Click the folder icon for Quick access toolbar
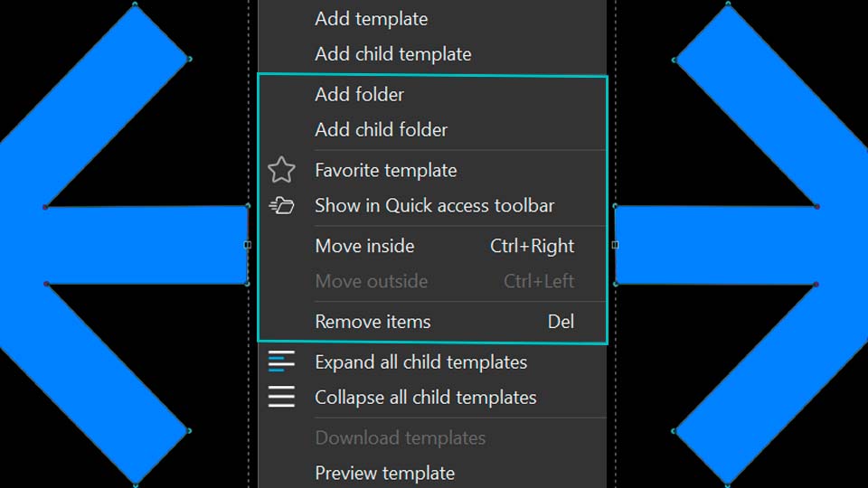 point(281,205)
